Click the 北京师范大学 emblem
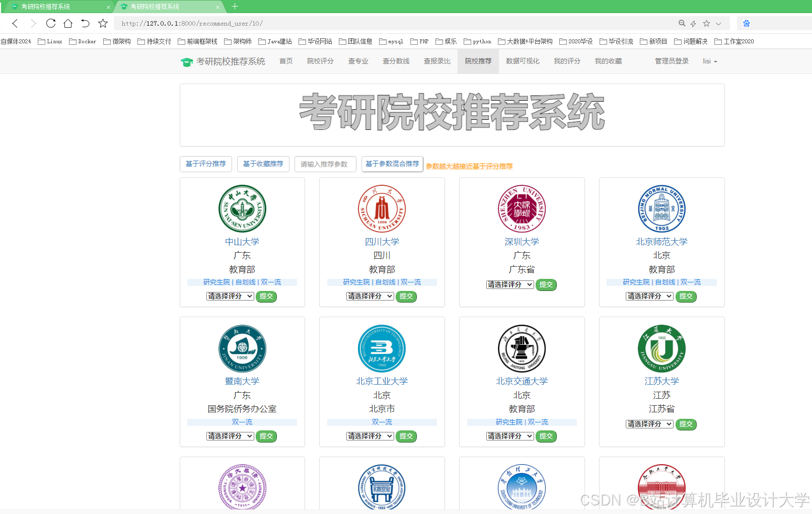The image size is (812, 514). [661, 208]
